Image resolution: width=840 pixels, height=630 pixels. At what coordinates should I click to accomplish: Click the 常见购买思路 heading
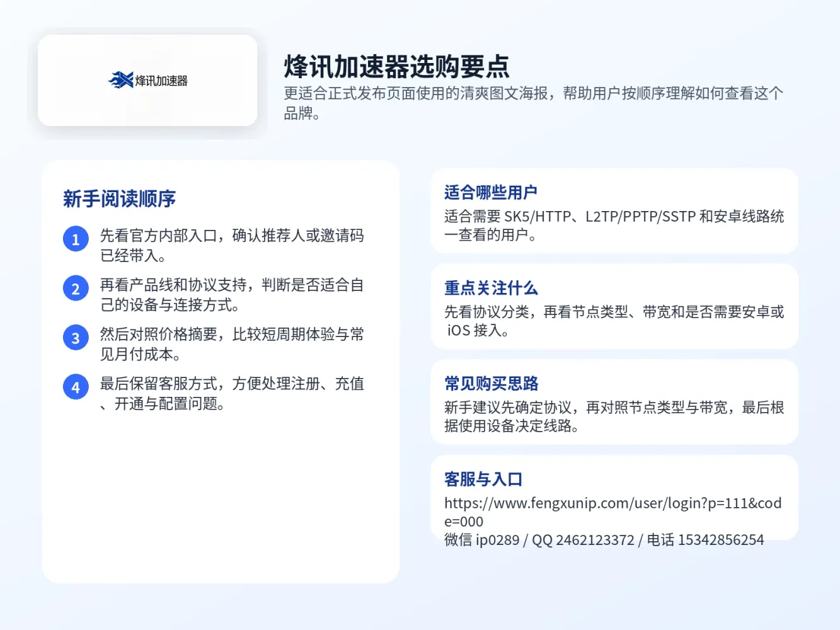click(x=491, y=384)
